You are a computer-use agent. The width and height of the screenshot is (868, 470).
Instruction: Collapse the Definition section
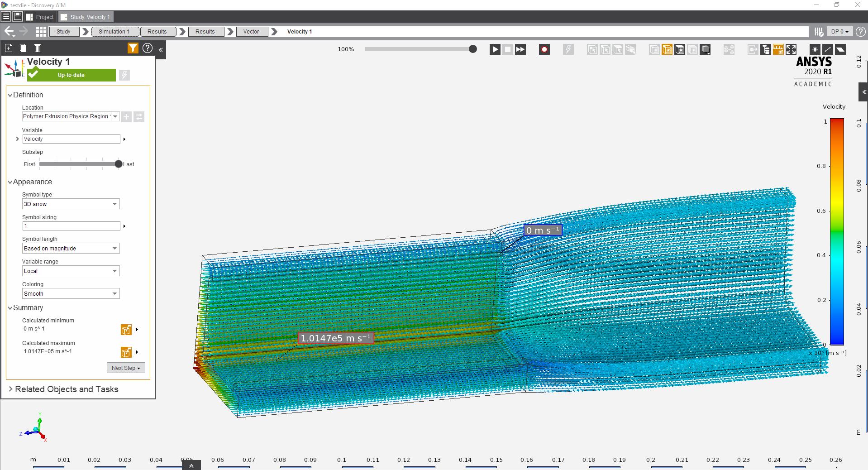tap(10, 95)
